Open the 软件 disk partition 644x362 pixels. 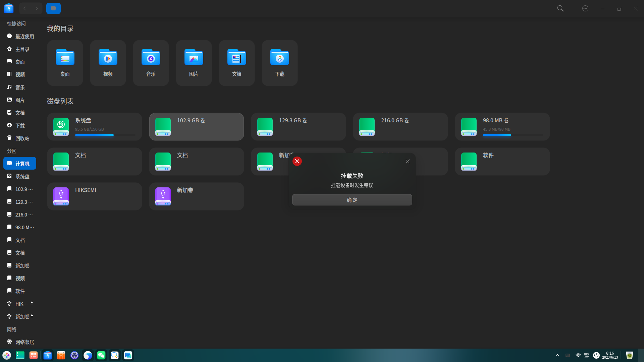click(x=502, y=162)
